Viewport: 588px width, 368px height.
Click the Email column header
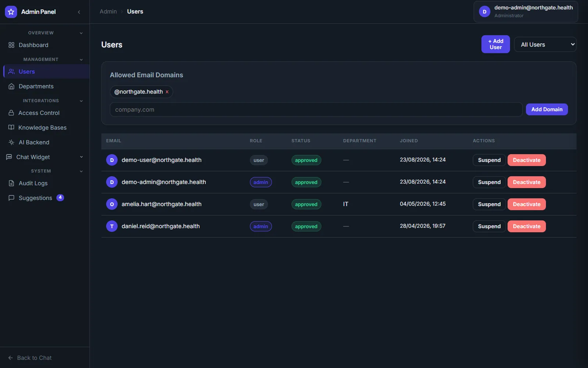coord(114,141)
